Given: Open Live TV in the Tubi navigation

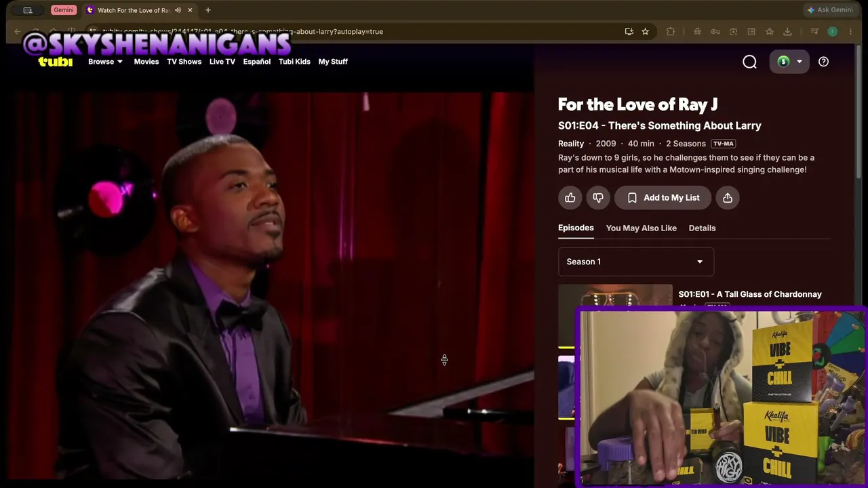Looking at the screenshot, I should (222, 62).
